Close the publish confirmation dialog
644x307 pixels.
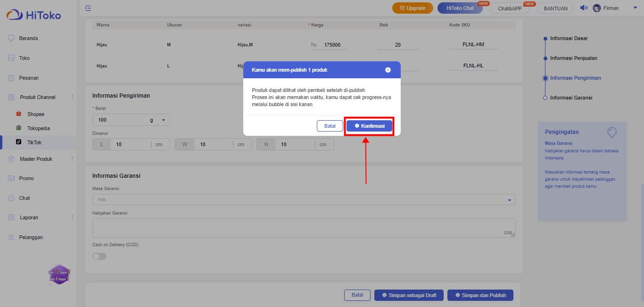click(x=388, y=70)
